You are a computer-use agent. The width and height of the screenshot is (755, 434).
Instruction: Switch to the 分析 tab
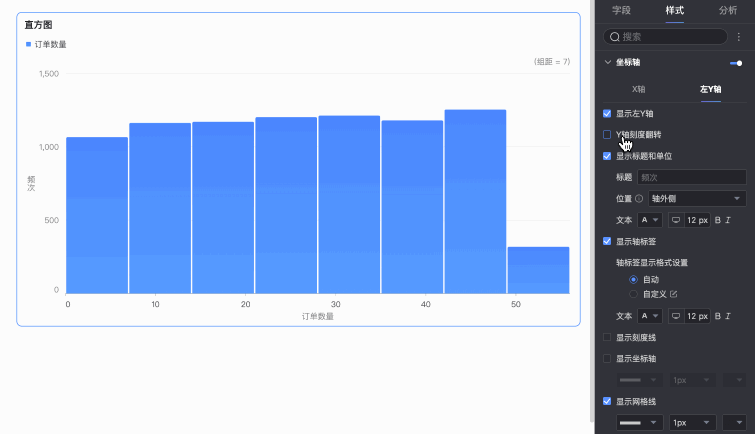(728, 10)
